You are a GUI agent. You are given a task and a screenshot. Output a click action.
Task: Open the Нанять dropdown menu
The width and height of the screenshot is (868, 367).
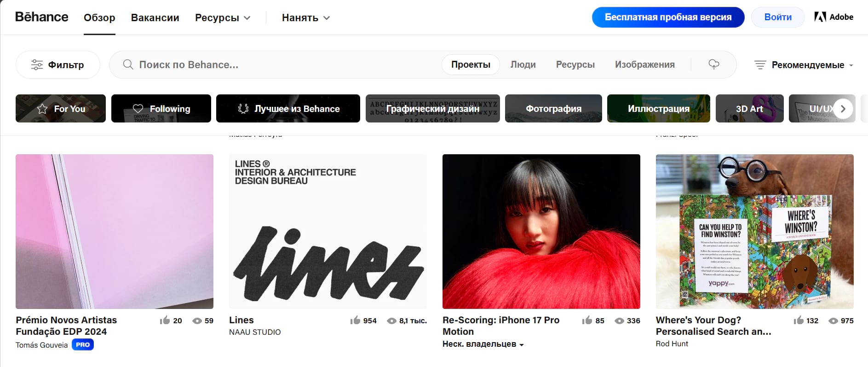tap(306, 18)
